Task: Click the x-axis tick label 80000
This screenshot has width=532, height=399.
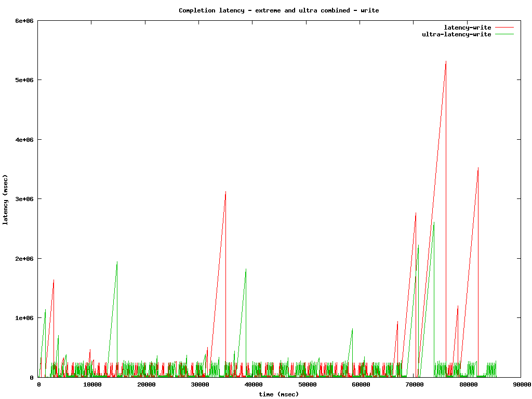Action: click(x=469, y=384)
